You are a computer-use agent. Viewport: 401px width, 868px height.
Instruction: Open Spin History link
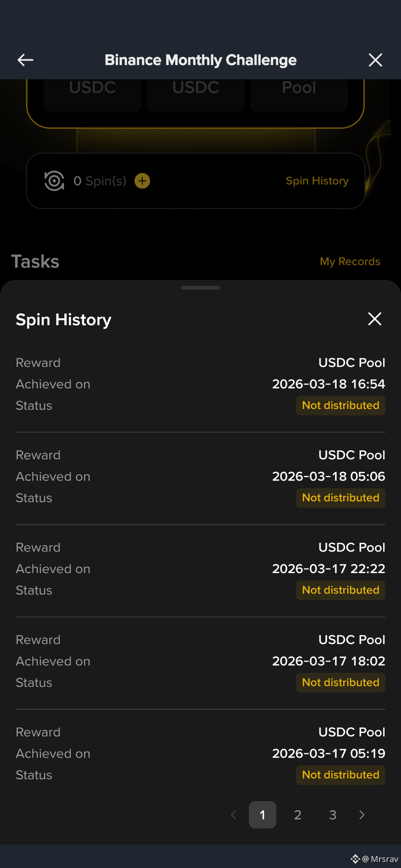(x=317, y=181)
